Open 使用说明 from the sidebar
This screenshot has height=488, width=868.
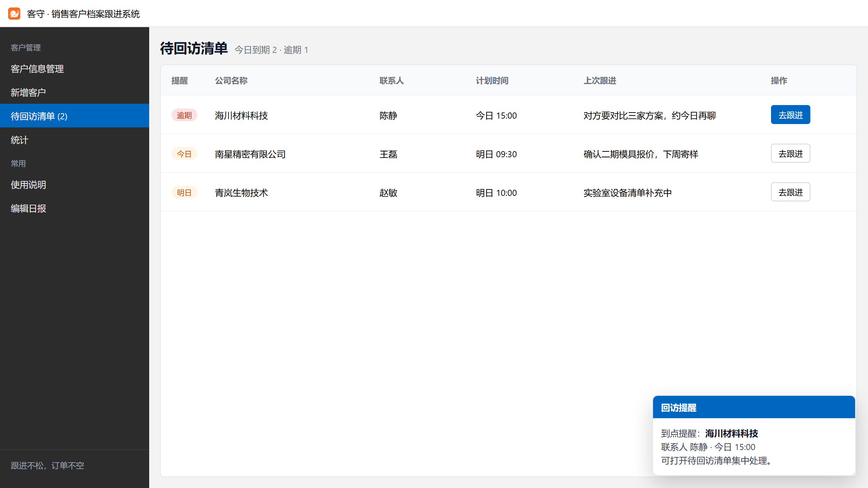pyautogui.click(x=75, y=185)
